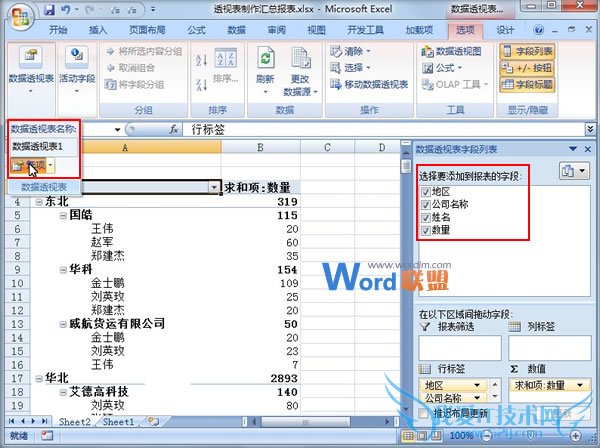
Task: Switch to the 开始 ribbon tab
Action: [x=58, y=30]
